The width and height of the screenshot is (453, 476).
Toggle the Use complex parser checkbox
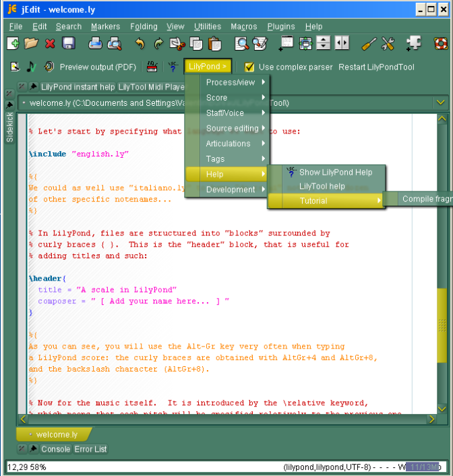(x=249, y=67)
